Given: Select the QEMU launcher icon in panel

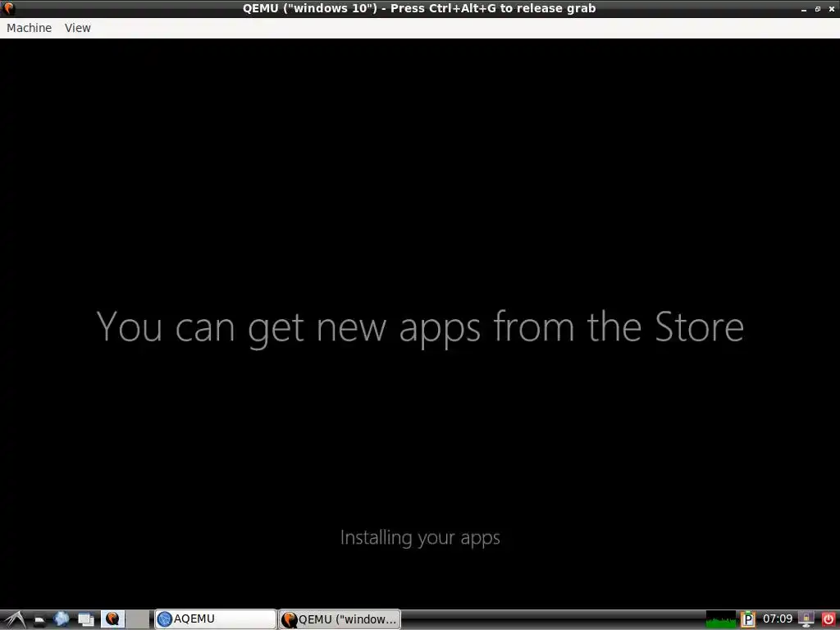Looking at the screenshot, I should tap(112, 619).
